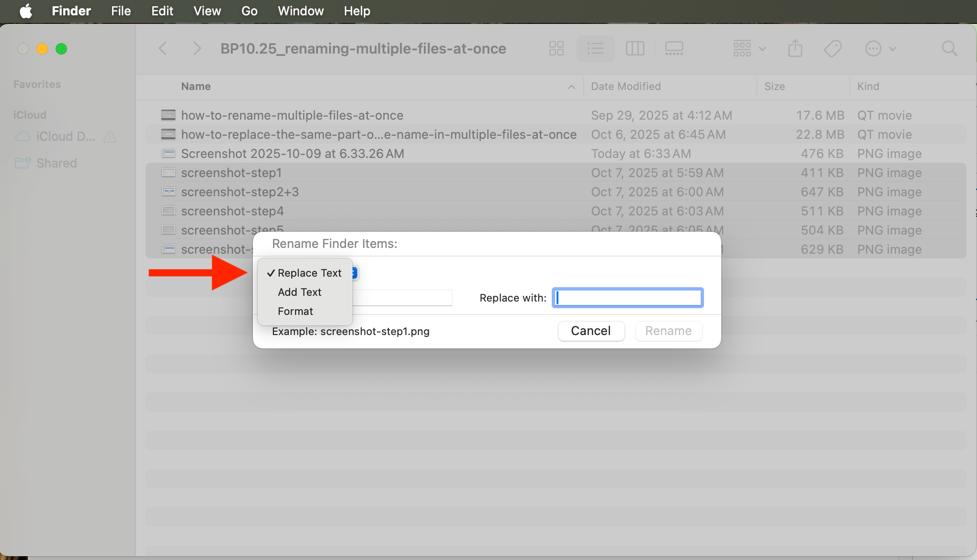The image size is (977, 560).
Task: Open iCloud Drive from the sidebar
Action: click(x=62, y=136)
